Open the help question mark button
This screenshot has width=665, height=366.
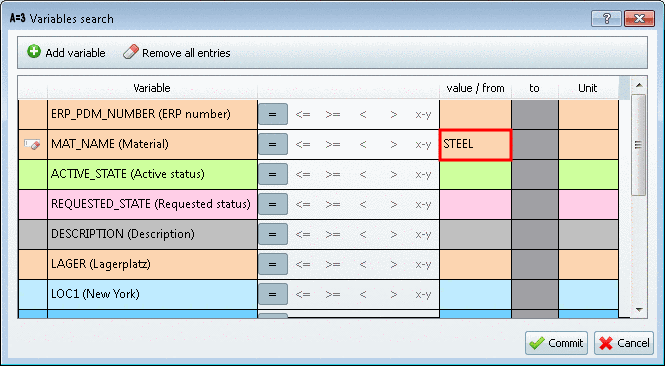pyautogui.click(x=606, y=19)
